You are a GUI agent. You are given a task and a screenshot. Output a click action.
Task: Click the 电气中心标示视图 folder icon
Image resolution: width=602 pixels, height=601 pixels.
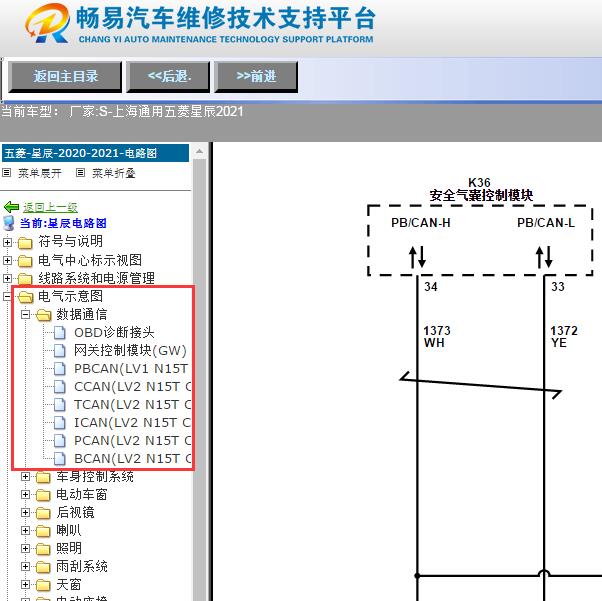click(25, 261)
